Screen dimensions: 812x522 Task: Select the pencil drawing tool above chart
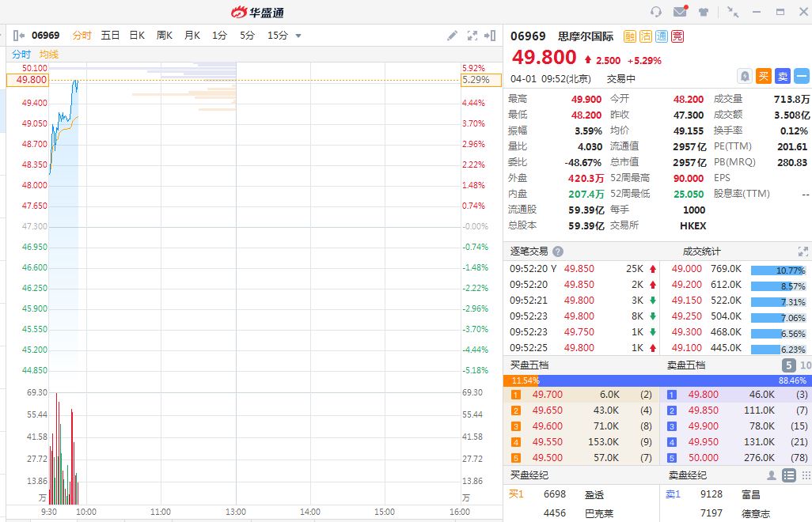point(452,36)
